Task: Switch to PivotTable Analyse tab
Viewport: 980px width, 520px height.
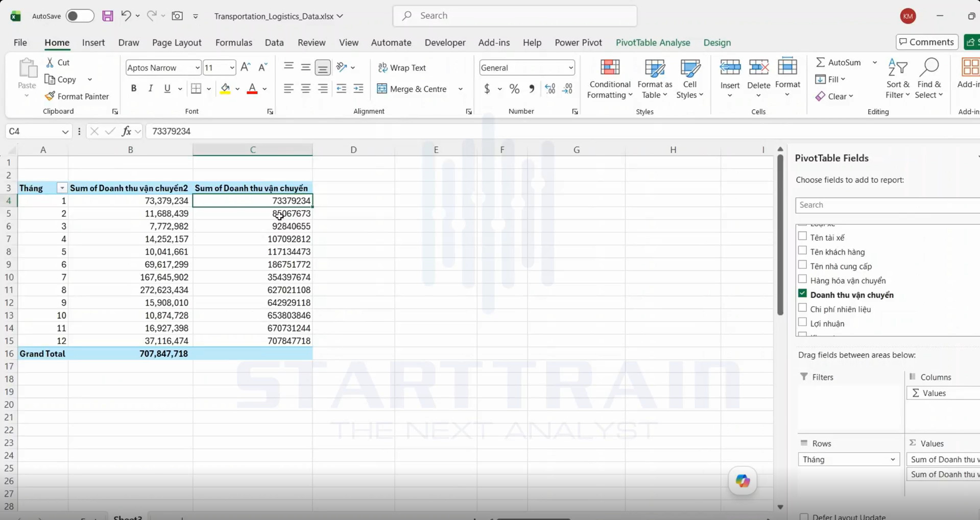Action: pyautogui.click(x=653, y=43)
